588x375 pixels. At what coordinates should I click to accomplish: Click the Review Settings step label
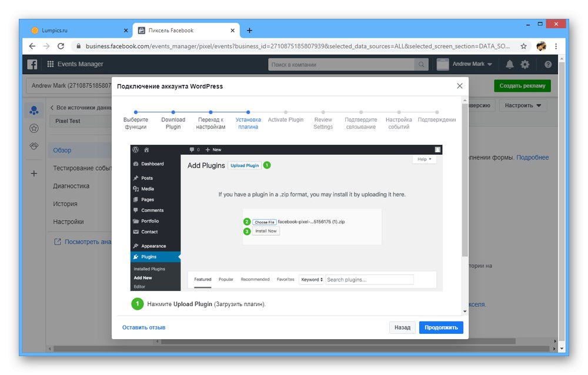[323, 123]
